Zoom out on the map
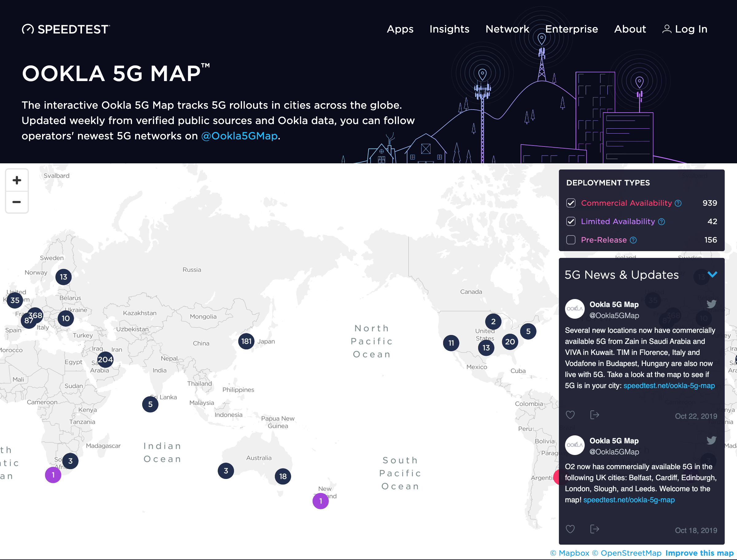 [17, 202]
